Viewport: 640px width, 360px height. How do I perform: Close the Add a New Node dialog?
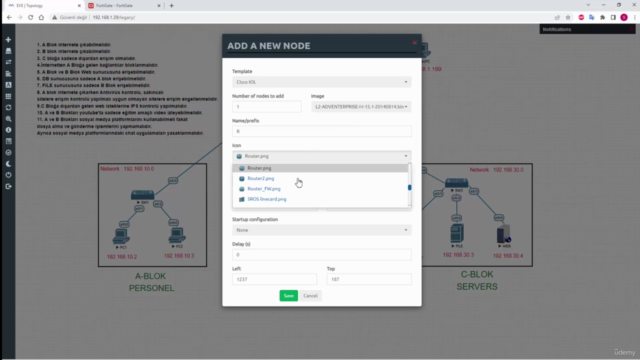click(414, 42)
